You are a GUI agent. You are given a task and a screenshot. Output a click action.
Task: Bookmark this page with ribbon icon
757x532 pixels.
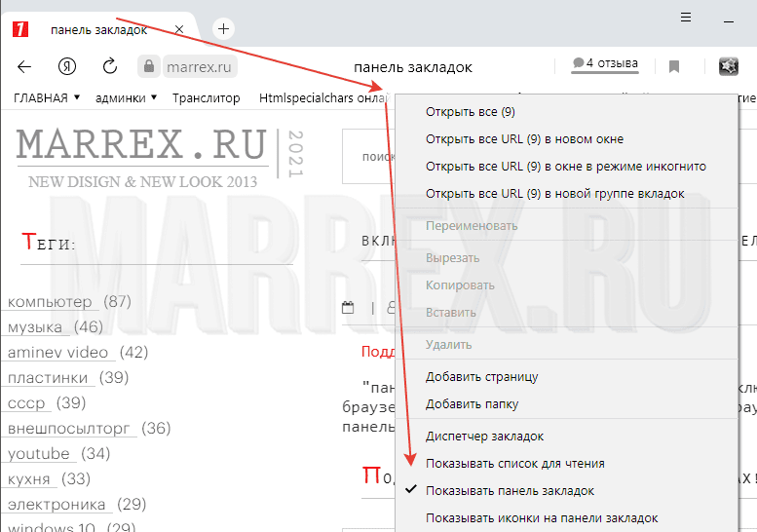(674, 66)
